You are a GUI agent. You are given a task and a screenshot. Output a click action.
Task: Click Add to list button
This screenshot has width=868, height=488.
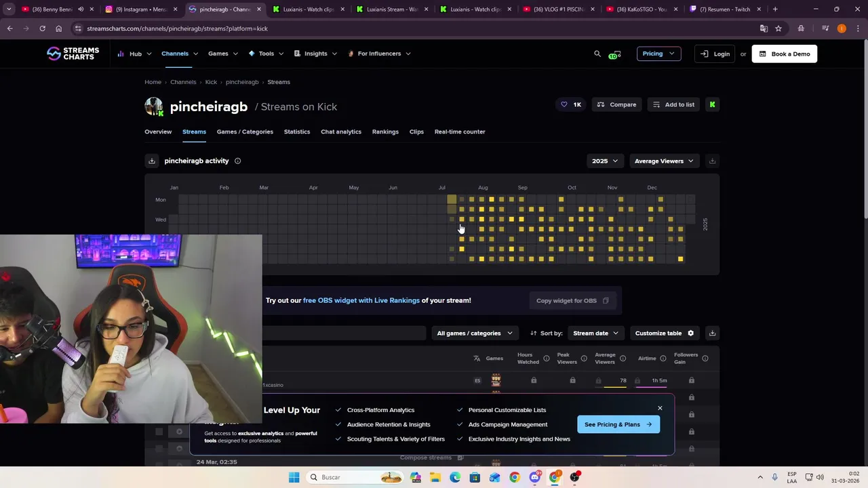pos(673,104)
